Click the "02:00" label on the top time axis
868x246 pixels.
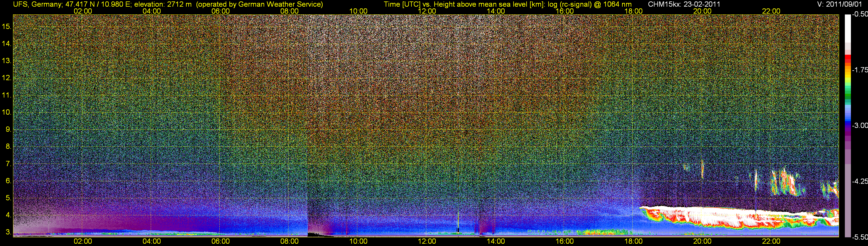coord(83,11)
